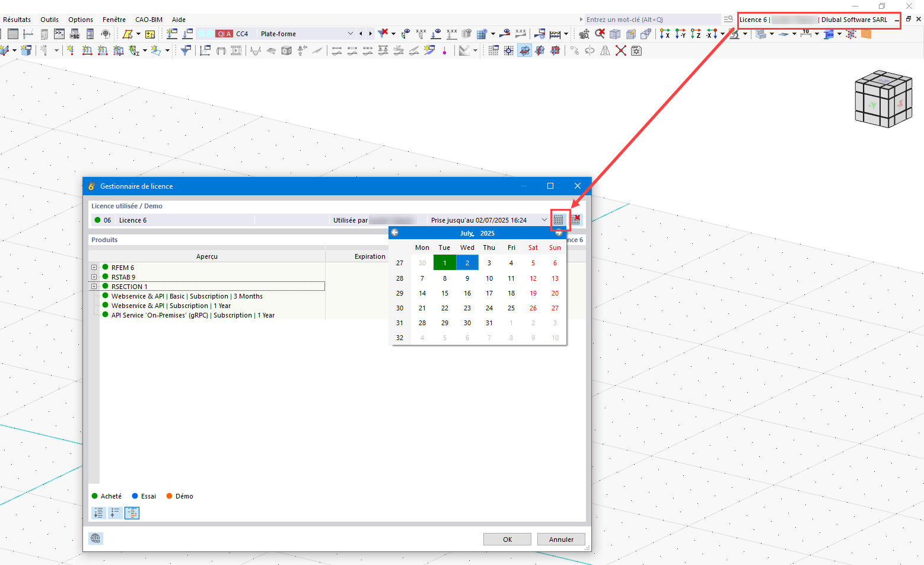Screen dimensions: 924x565
Task: Click the year 2025 in calendar header
Action: pyautogui.click(x=488, y=233)
